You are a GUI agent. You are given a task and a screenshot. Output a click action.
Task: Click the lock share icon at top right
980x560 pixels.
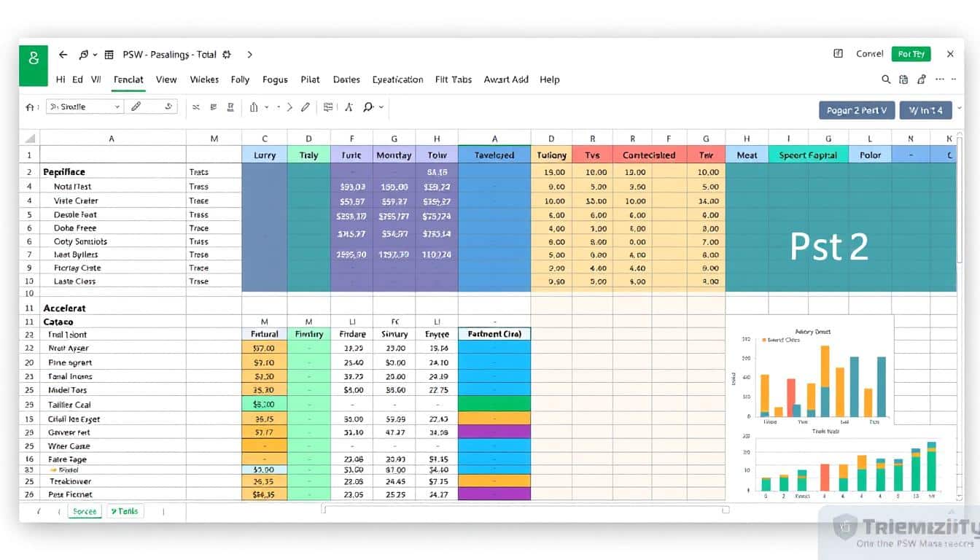pos(922,79)
